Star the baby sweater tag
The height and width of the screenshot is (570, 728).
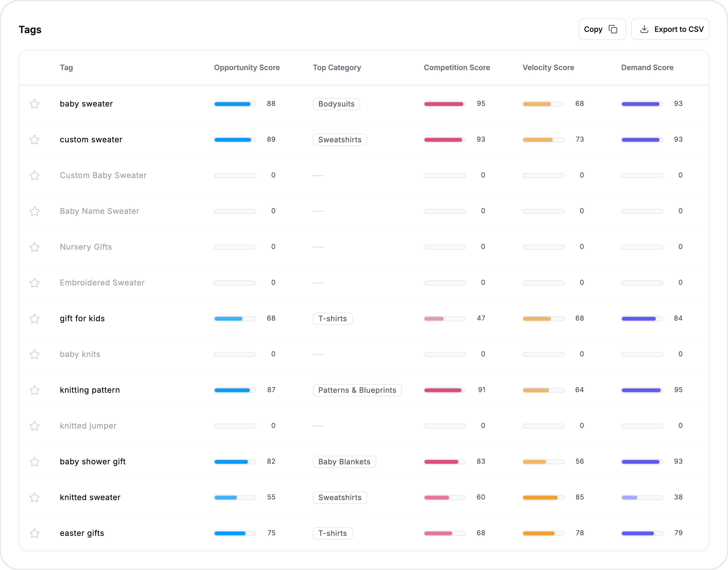[35, 104]
